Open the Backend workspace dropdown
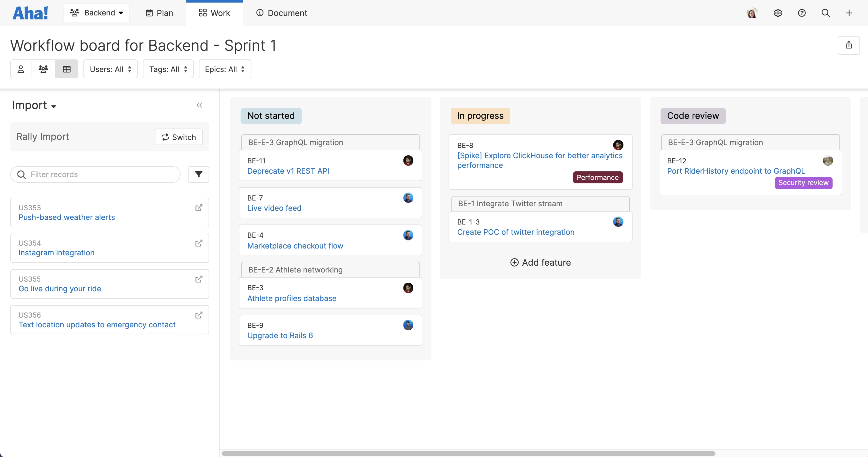 click(x=96, y=13)
